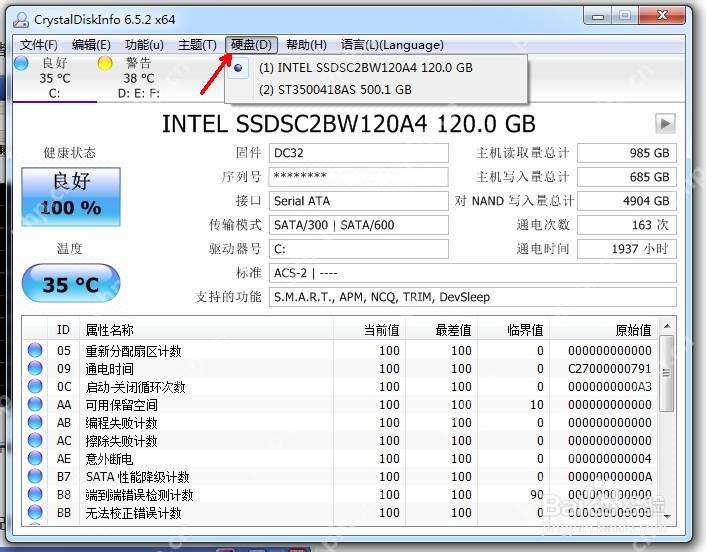Switch to the D: E: F: drive tab
Image resolution: width=706 pixels, height=552 pixels.
point(139,78)
